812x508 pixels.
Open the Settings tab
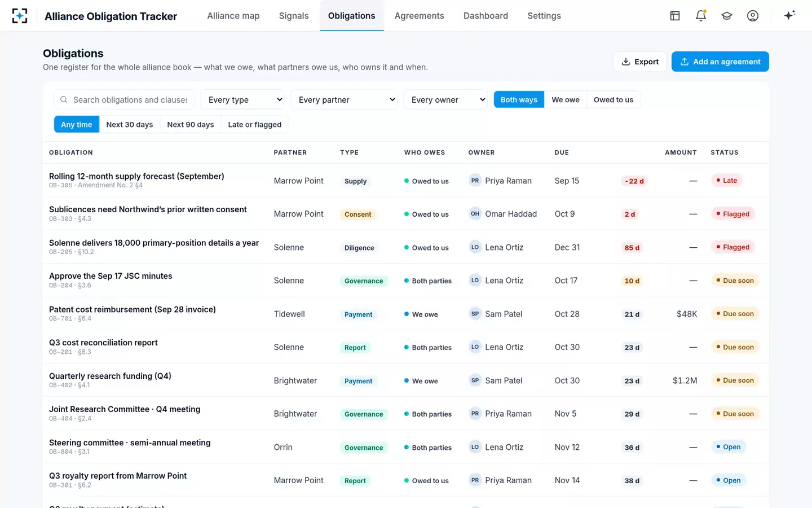click(544, 16)
